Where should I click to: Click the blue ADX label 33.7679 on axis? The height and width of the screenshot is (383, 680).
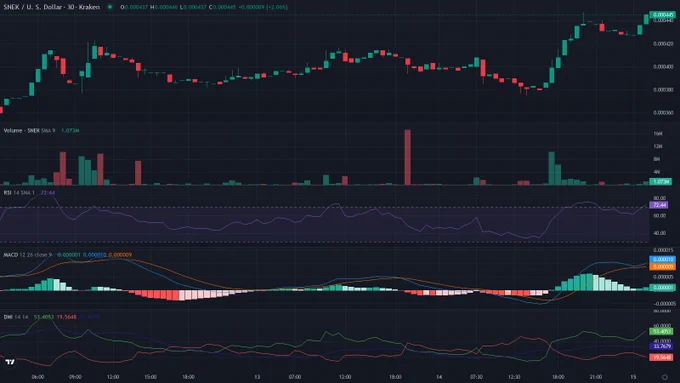pos(661,346)
